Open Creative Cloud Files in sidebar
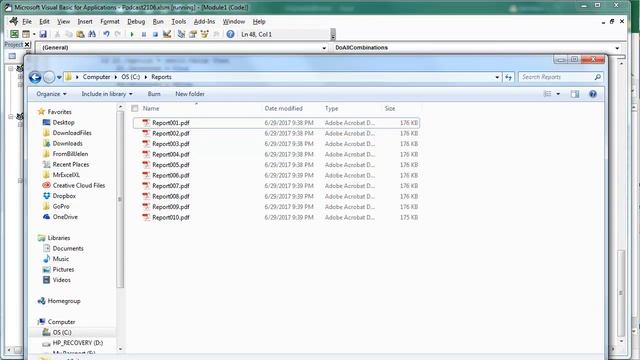This screenshot has width=640, height=360. coord(78,185)
